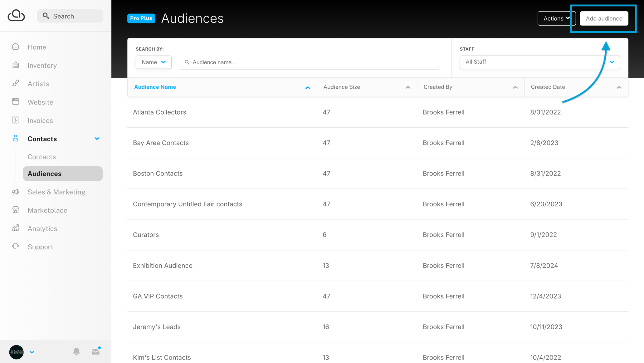Open the notifications bell icon

pyautogui.click(x=76, y=351)
